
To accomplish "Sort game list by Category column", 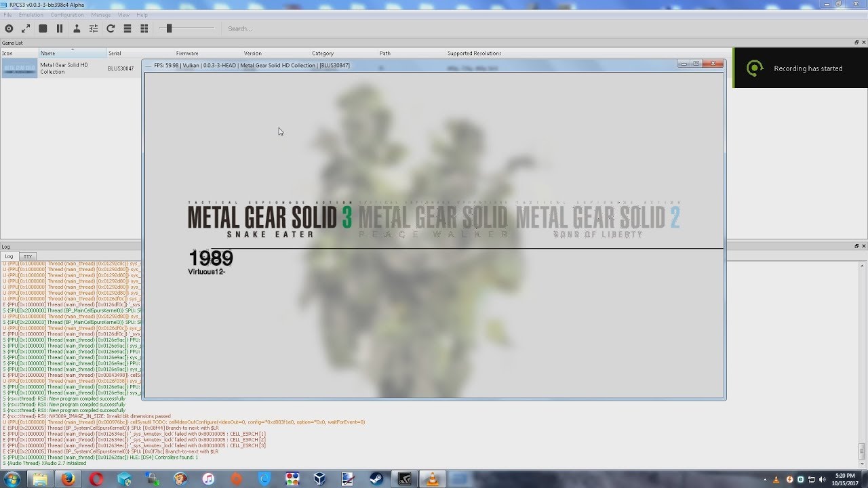I will pos(344,53).
